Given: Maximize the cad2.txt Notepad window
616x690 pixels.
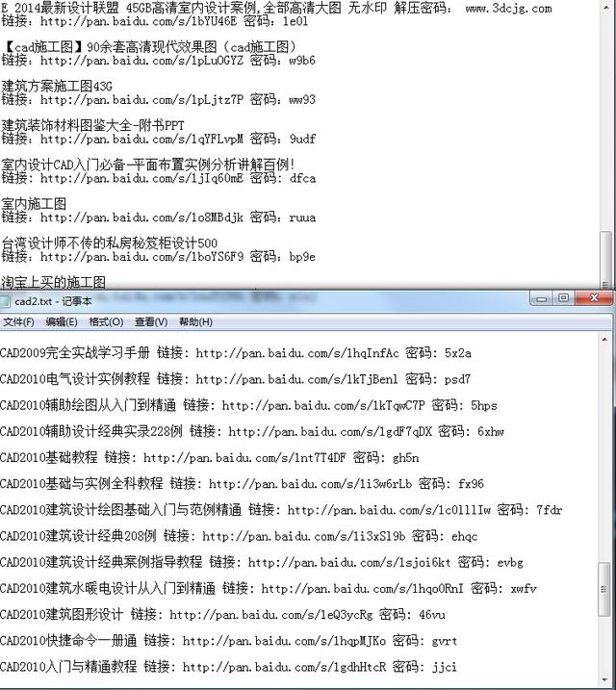Looking at the screenshot, I should point(564,298).
